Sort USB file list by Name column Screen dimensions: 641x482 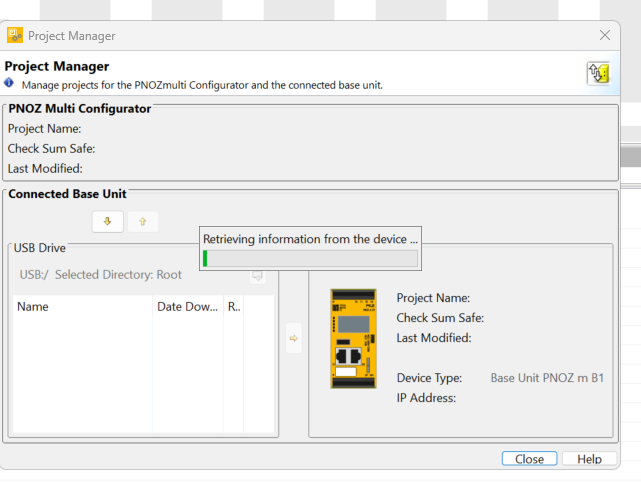pos(83,307)
